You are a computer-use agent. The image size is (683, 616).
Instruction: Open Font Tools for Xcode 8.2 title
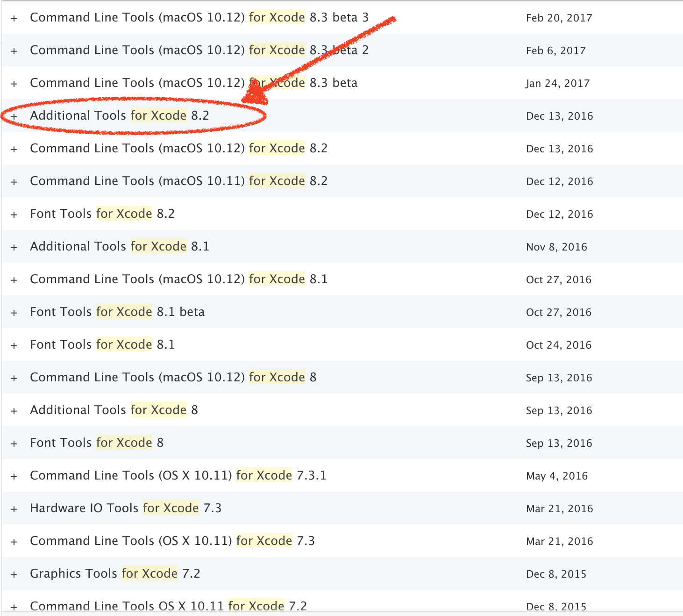click(102, 214)
